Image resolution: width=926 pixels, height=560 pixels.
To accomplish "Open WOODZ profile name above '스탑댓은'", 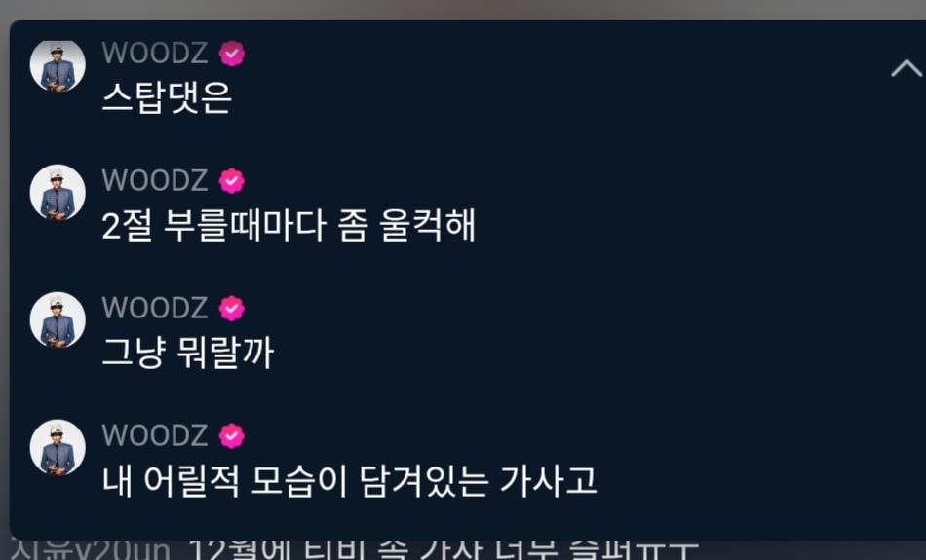I will (155, 54).
